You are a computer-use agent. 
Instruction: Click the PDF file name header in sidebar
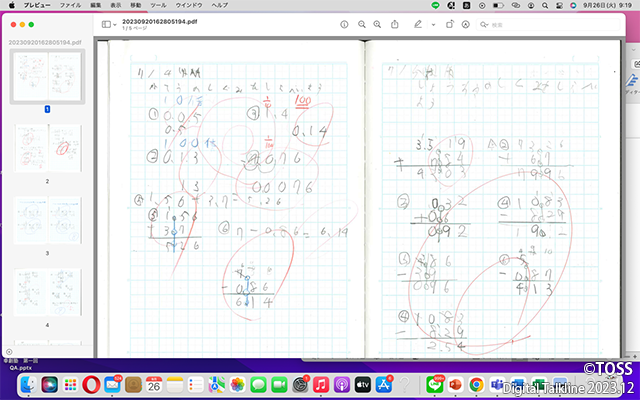[x=45, y=43]
